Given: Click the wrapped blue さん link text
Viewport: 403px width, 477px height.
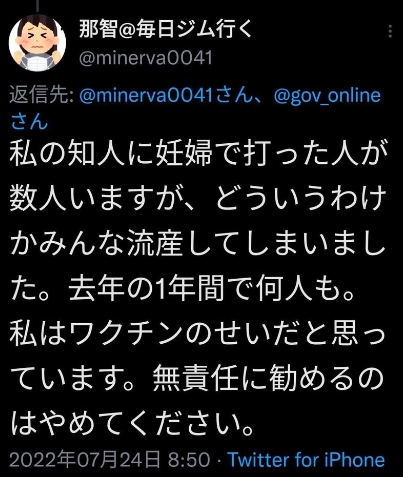Looking at the screenshot, I should (x=29, y=121).
